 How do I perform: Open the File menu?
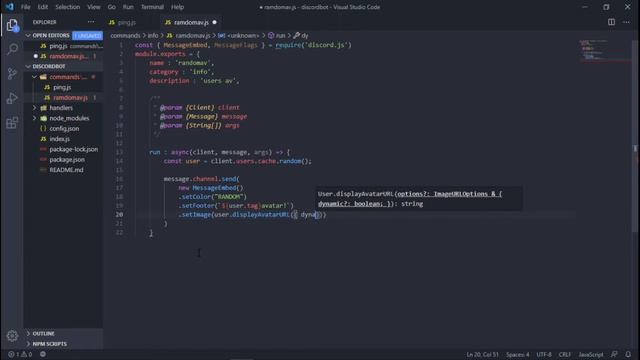[x=25, y=7]
